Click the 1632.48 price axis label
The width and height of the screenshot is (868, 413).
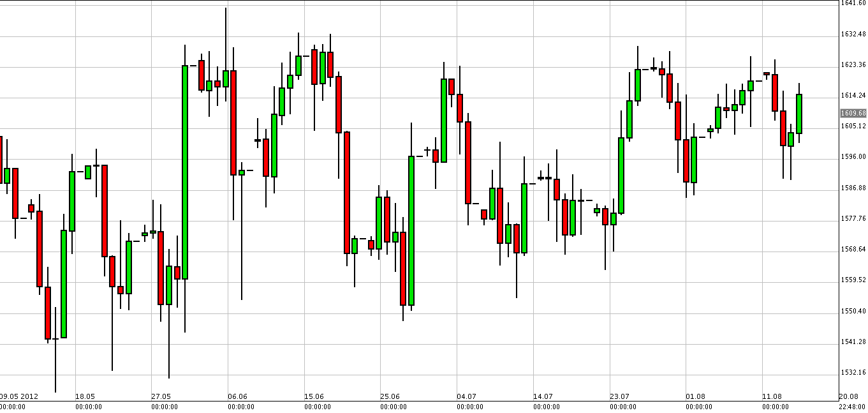point(853,34)
